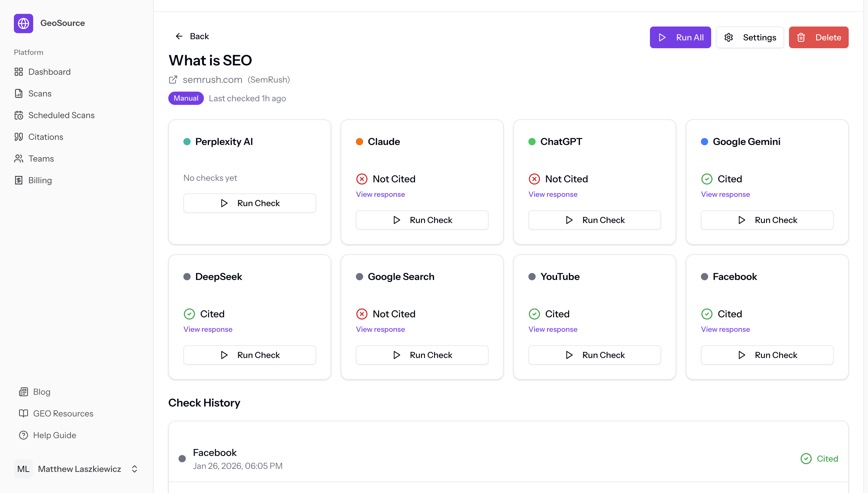Click the GeoSource globe logo
The width and height of the screenshot is (868, 493).
pos(24,24)
